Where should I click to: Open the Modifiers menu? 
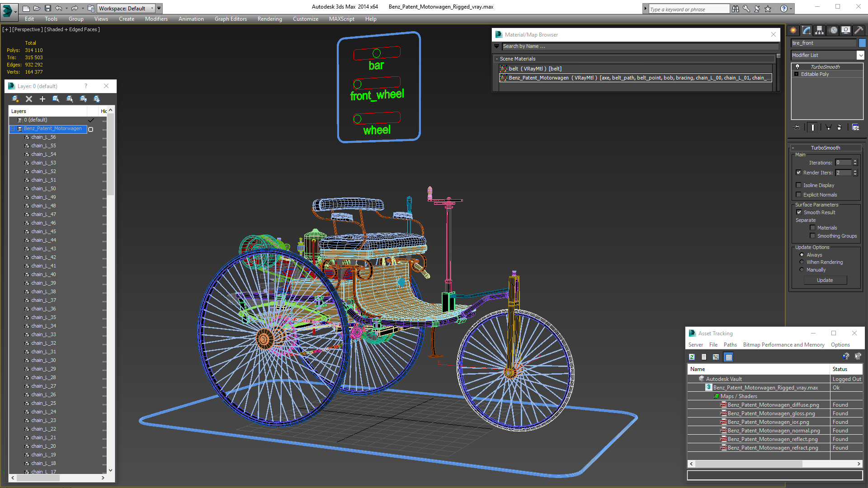156,19
